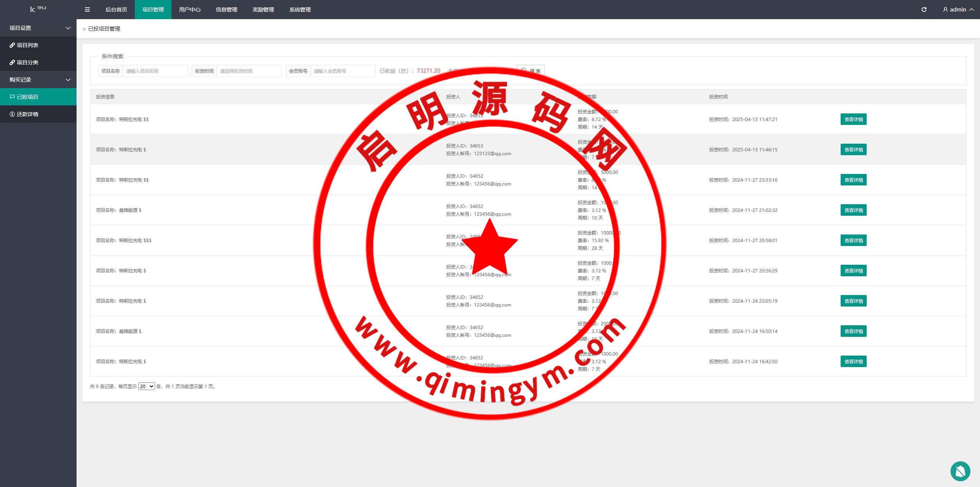This screenshot has height=487, width=980.
Task: Open 系统管理 top menu
Action: (300, 10)
